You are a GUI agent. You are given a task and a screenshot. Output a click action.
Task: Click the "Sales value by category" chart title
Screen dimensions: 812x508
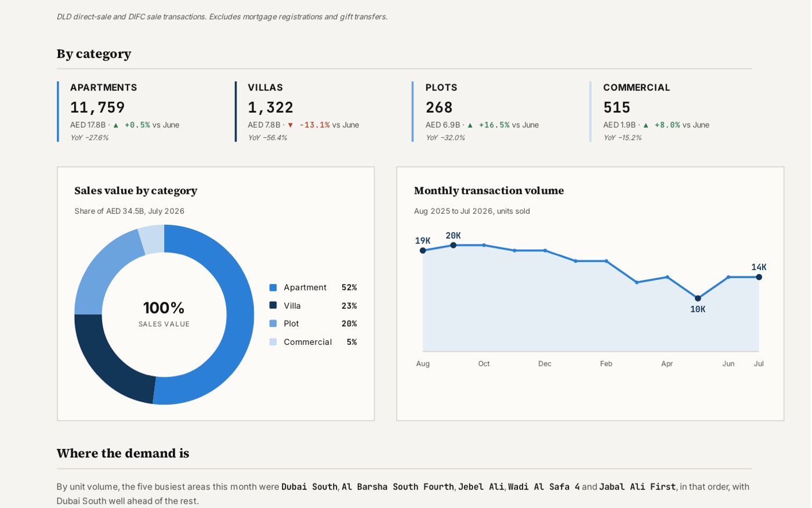pyautogui.click(x=136, y=190)
